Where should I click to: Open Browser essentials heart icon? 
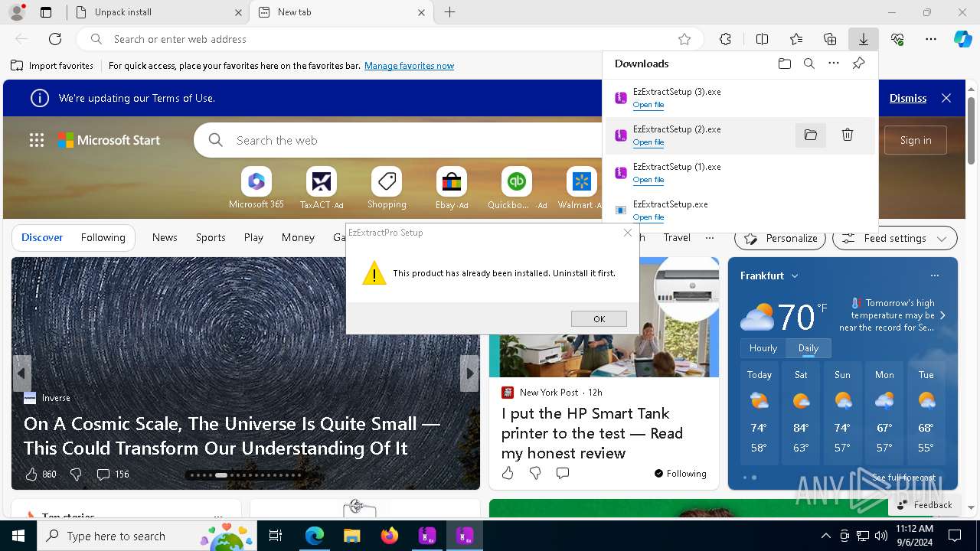(x=897, y=39)
